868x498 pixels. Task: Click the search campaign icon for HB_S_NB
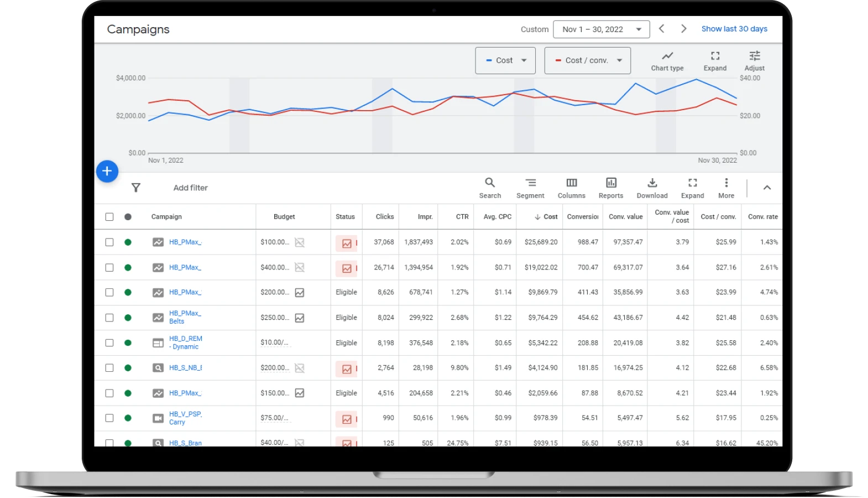(x=158, y=368)
